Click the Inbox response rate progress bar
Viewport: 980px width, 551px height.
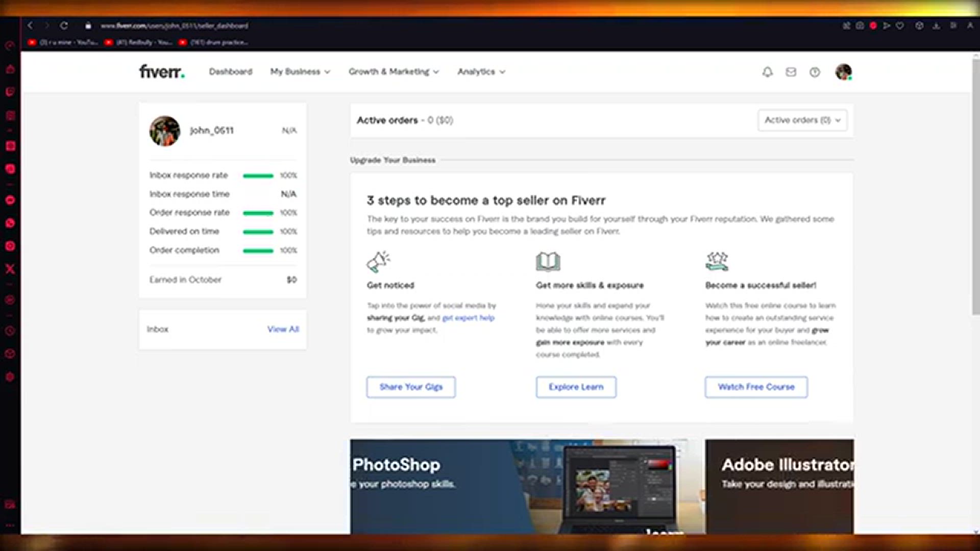(x=258, y=176)
